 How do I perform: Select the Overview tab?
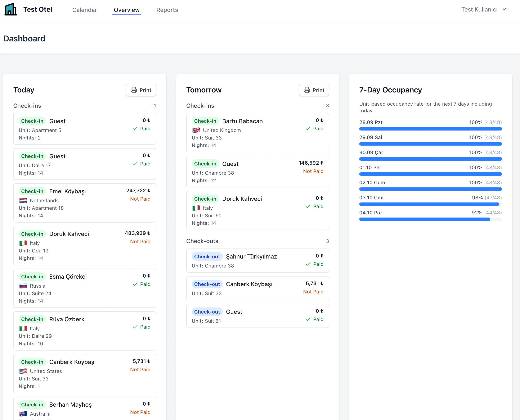[127, 10]
